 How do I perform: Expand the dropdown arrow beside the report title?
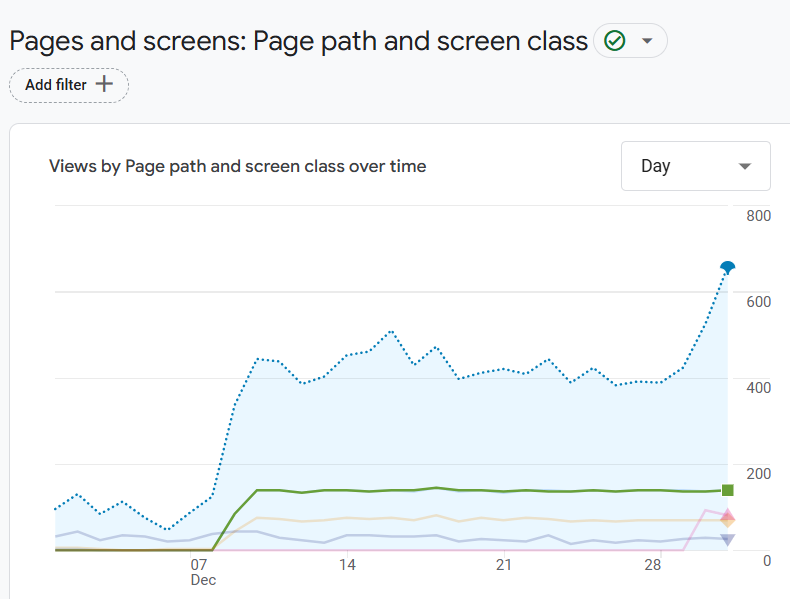click(x=647, y=41)
